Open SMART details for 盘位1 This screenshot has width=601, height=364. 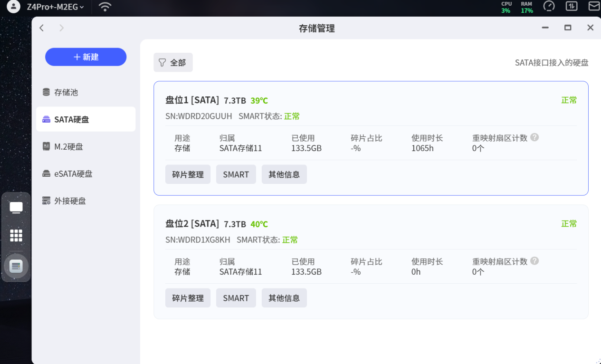[x=236, y=174]
